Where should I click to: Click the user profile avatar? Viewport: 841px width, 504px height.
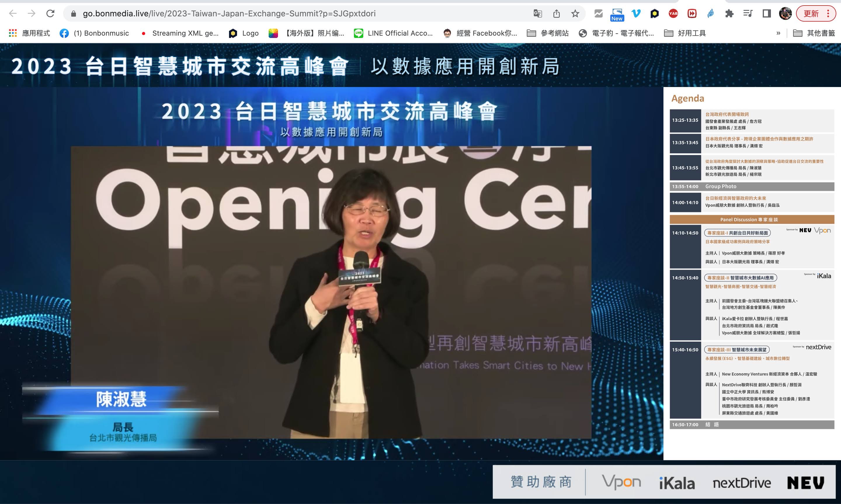(785, 14)
